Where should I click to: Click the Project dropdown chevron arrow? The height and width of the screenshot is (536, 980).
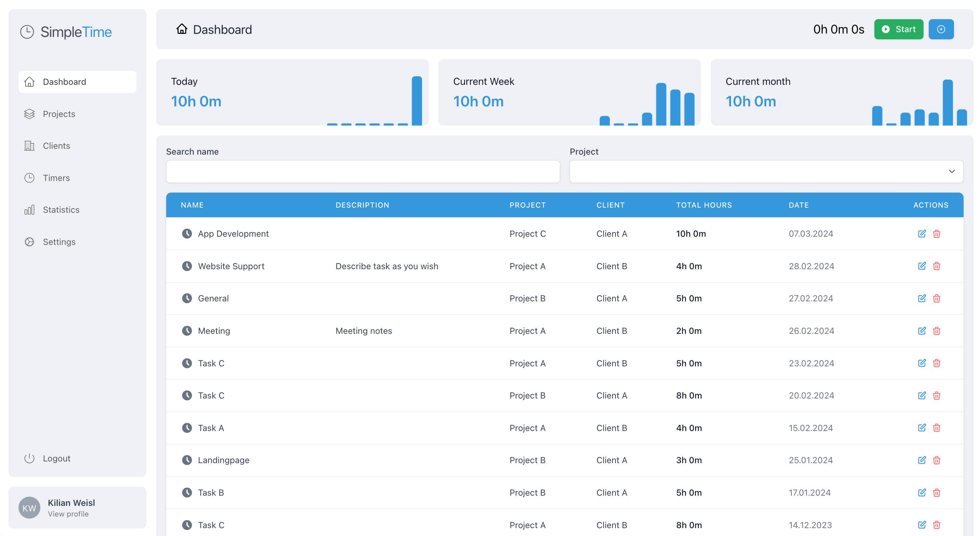pos(952,171)
